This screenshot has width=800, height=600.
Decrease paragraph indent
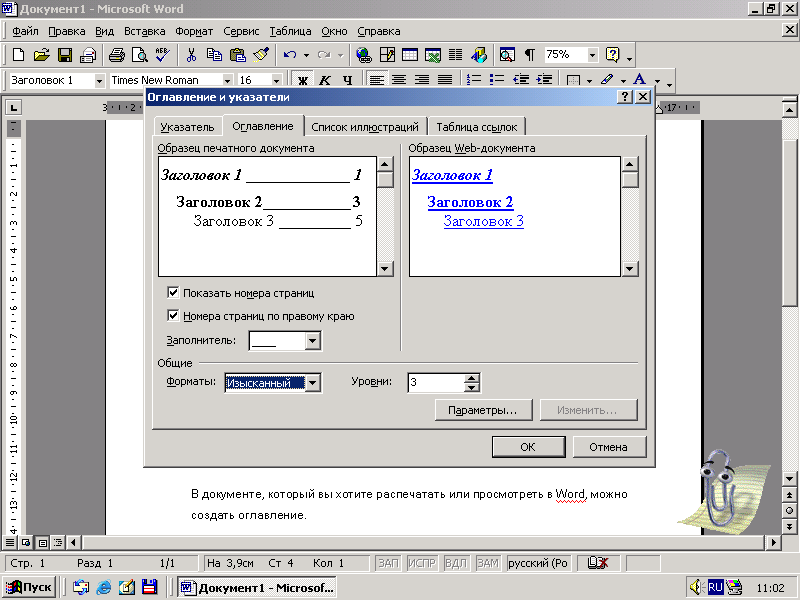click(521, 80)
